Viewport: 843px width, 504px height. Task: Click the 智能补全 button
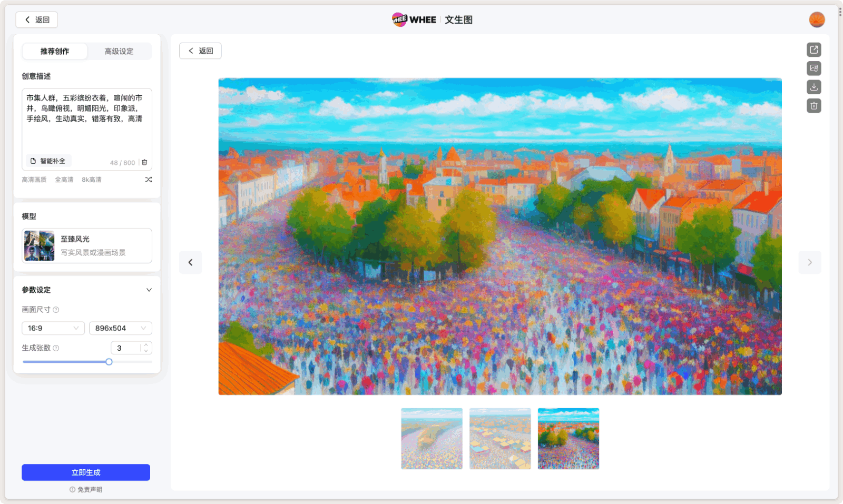tap(48, 161)
